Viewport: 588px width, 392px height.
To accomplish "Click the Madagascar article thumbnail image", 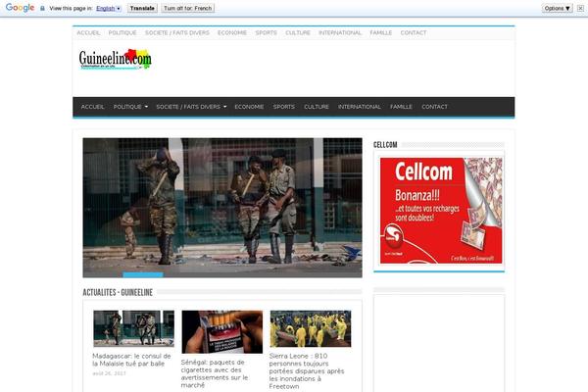I will point(134,328).
